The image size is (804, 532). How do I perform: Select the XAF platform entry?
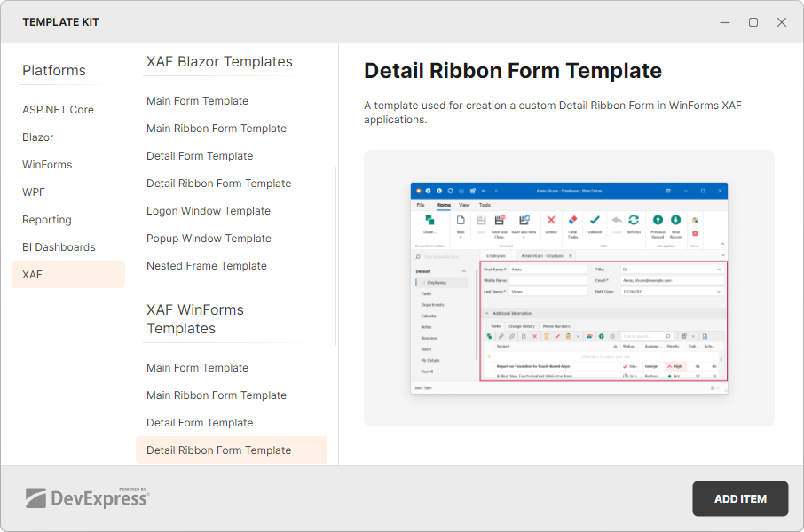click(x=33, y=274)
